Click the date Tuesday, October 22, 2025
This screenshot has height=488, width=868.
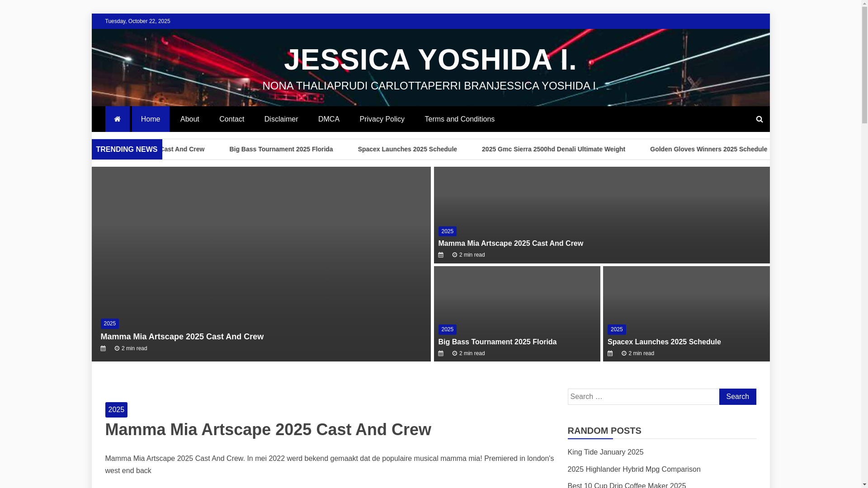click(137, 21)
